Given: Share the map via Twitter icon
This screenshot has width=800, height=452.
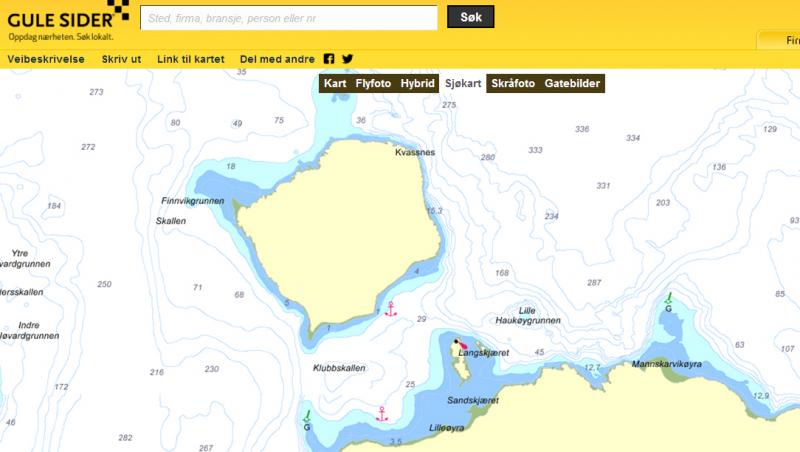Looking at the screenshot, I should click(x=347, y=59).
